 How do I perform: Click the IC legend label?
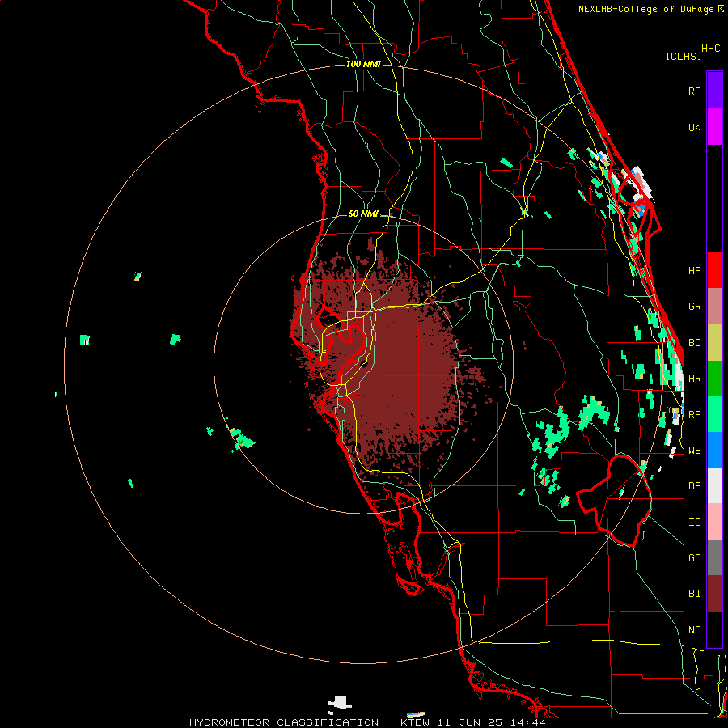click(x=694, y=523)
